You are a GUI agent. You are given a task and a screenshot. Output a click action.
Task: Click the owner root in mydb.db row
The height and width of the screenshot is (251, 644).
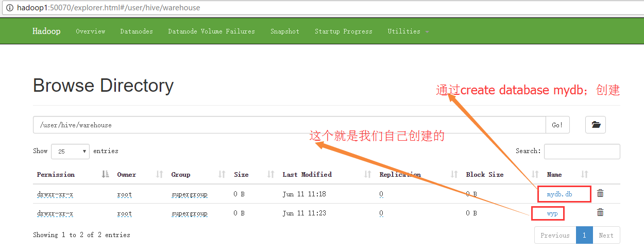(125, 194)
